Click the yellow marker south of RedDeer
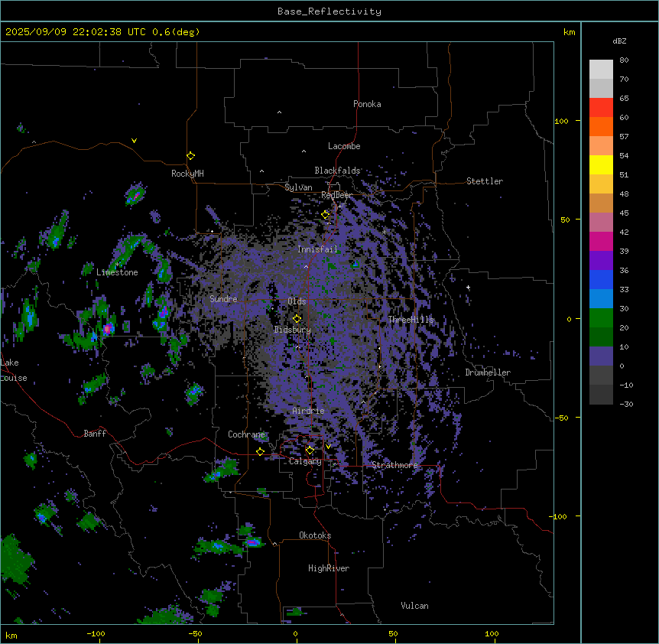 326,215
